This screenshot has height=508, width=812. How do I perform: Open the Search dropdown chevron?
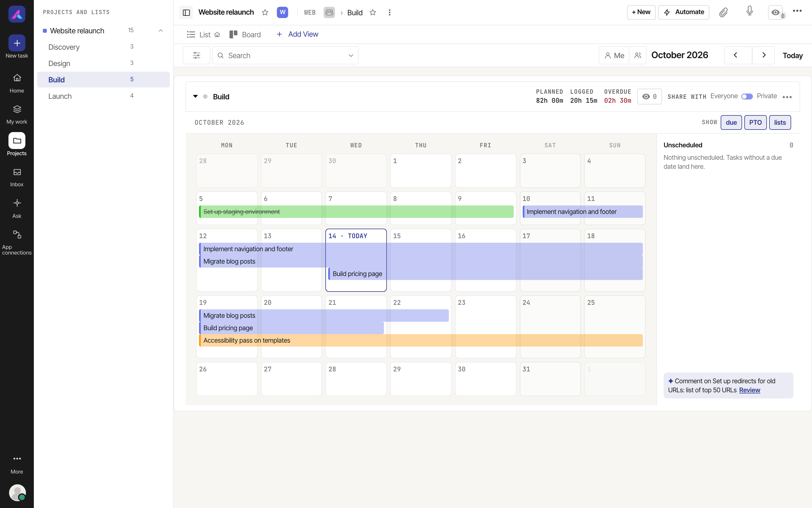click(x=351, y=55)
